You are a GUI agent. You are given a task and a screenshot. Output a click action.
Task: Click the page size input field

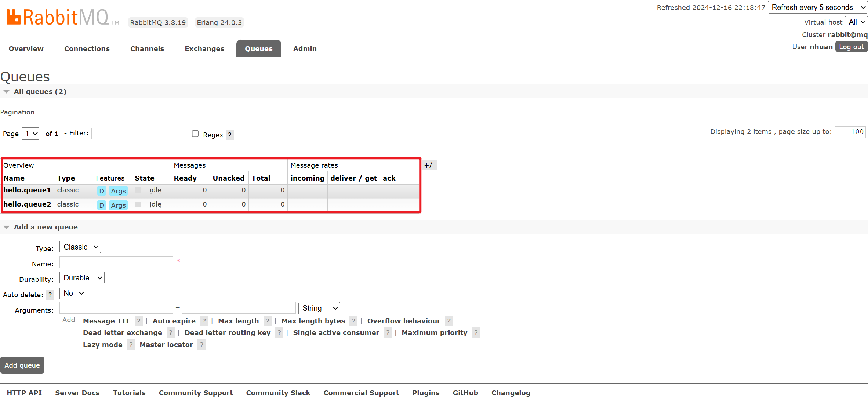[850, 132]
